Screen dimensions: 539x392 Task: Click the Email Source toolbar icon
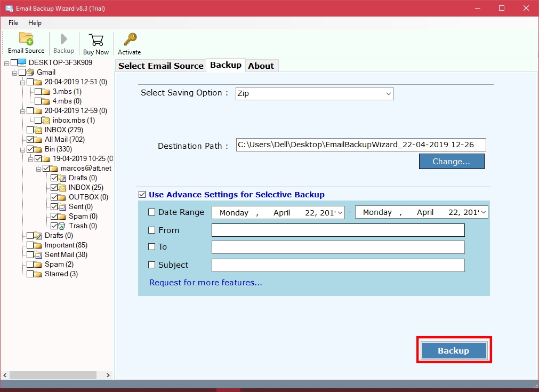coord(26,38)
